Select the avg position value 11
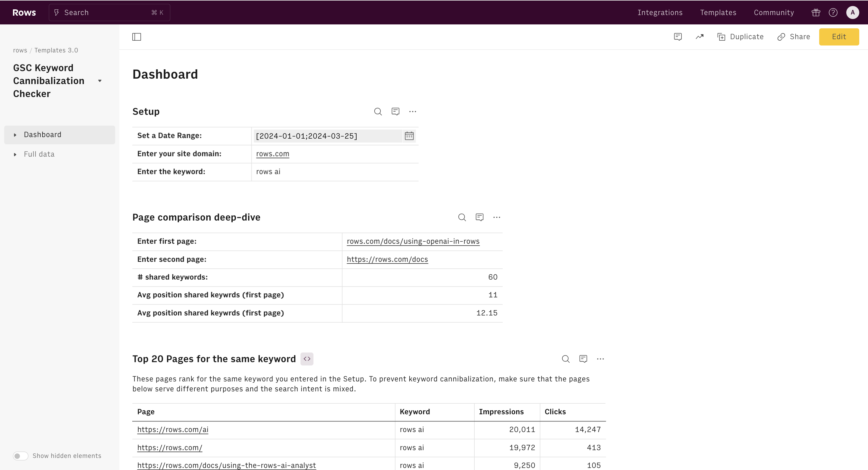This screenshot has width=868, height=470. [x=422, y=295]
